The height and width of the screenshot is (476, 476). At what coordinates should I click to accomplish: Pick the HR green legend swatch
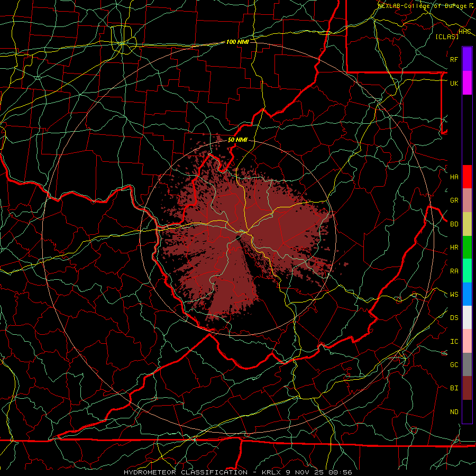click(467, 247)
